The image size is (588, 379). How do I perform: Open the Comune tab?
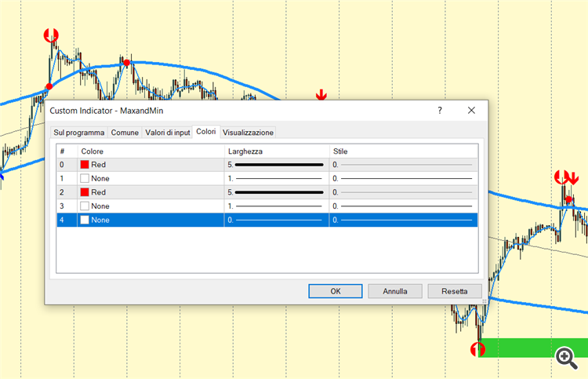click(125, 133)
